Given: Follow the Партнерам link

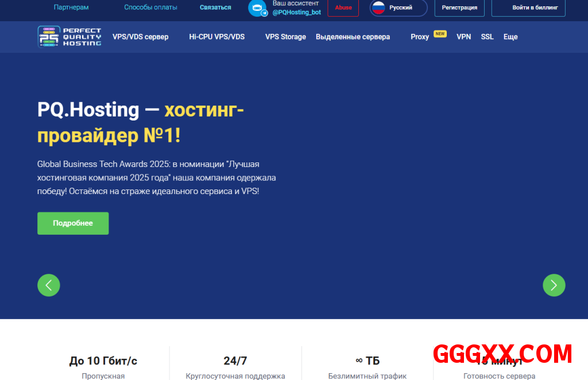Looking at the screenshot, I should coord(71,7).
